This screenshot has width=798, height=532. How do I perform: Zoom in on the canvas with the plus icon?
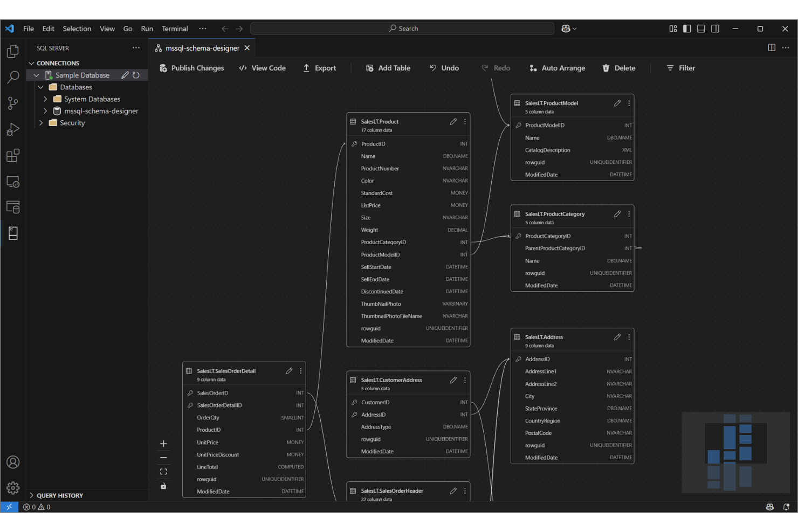coord(163,443)
